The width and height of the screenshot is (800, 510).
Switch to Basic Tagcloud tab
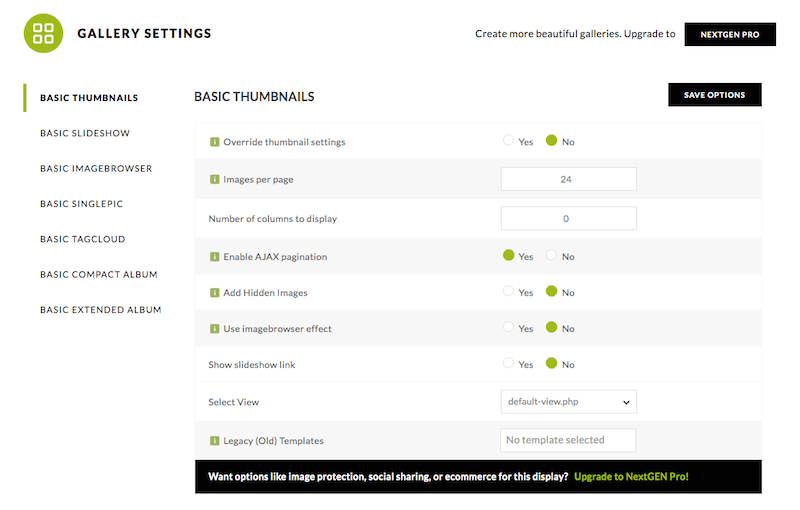tap(83, 239)
